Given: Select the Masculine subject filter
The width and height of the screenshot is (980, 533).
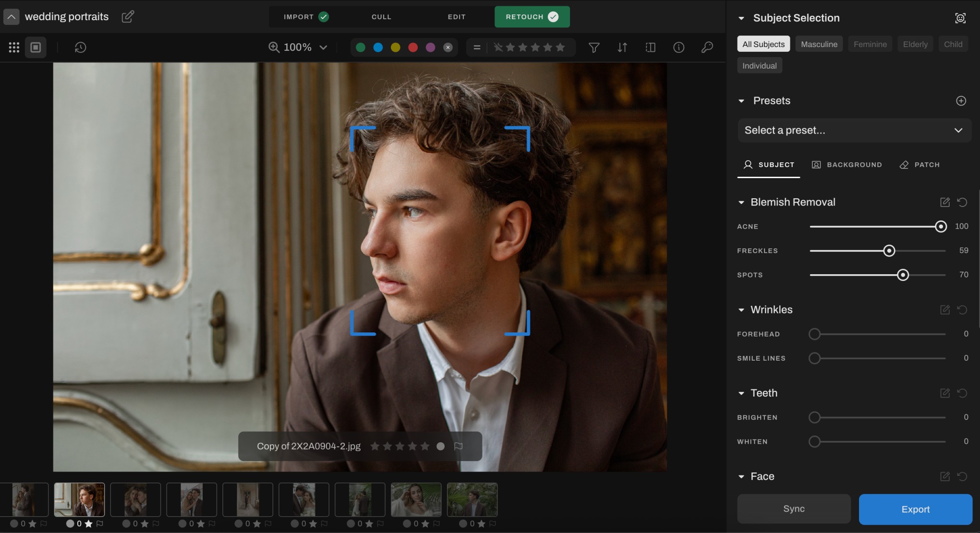Looking at the screenshot, I should 819,44.
